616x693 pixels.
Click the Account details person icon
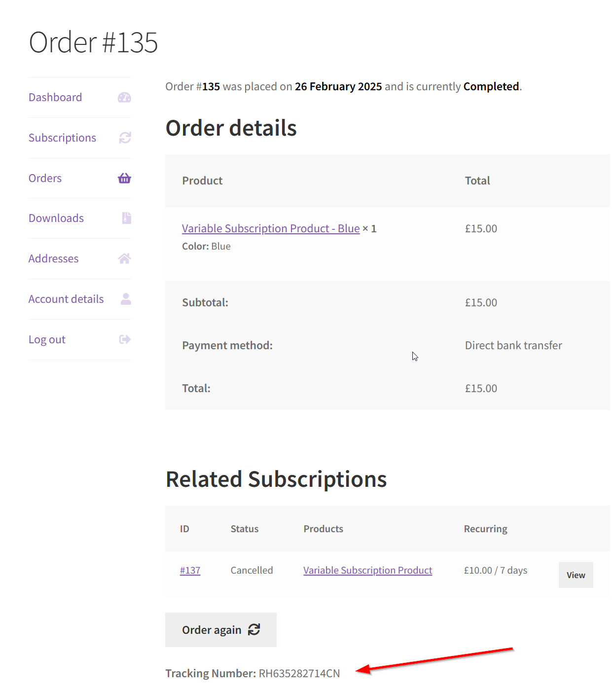(126, 298)
